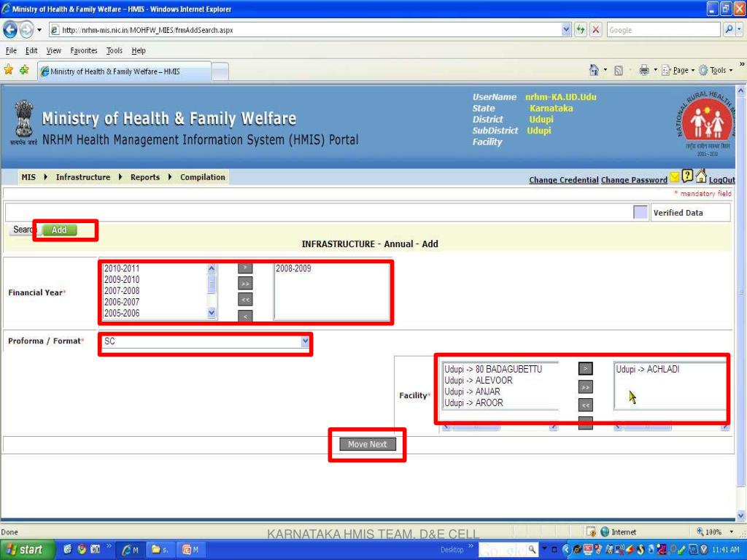Image resolution: width=747 pixels, height=560 pixels.
Task: Open the recent pages dropdown next to Forward
Action: [x=39, y=30]
